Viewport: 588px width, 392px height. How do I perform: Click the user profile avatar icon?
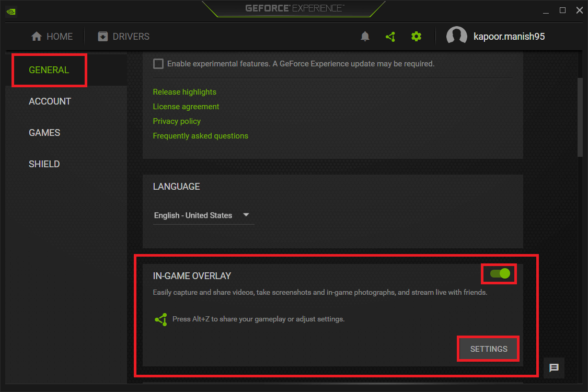click(x=456, y=37)
